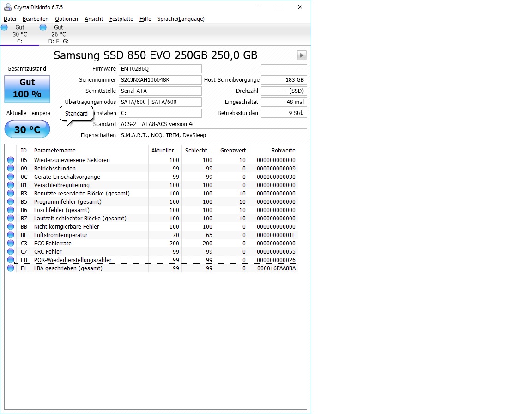Click the 30 °C temperature button
The width and height of the screenshot is (532, 414).
[27, 129]
